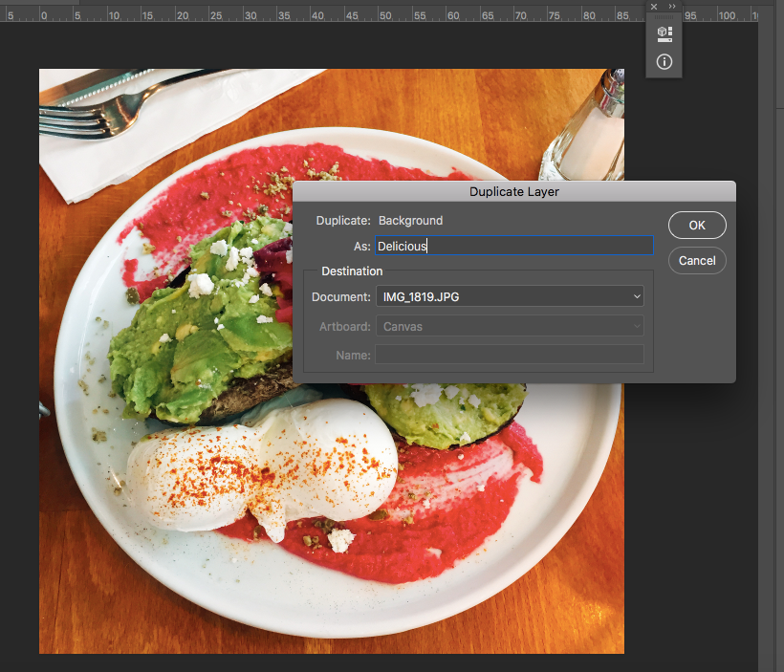Click the Background layer name text
Screen dimensions: 784x672
(x=410, y=221)
